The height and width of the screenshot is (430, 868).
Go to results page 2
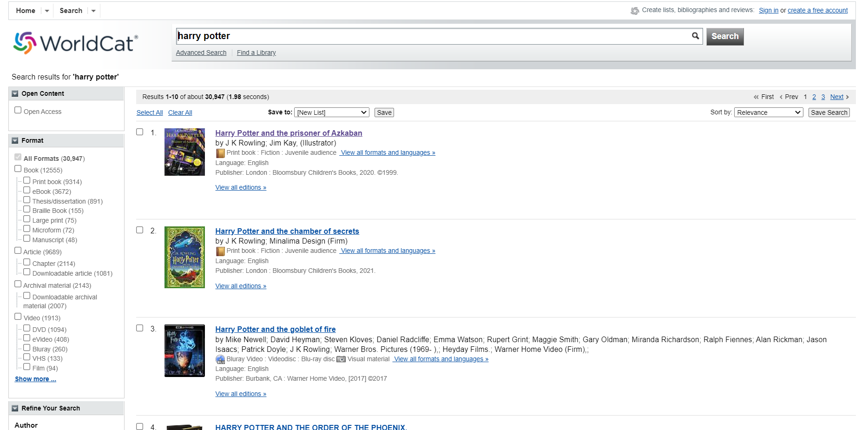[x=814, y=97]
